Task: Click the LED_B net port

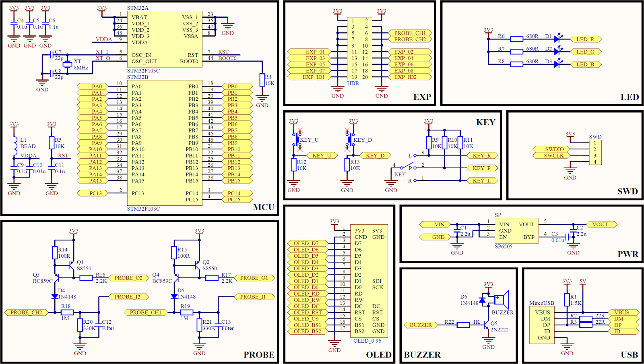Action: coord(586,64)
